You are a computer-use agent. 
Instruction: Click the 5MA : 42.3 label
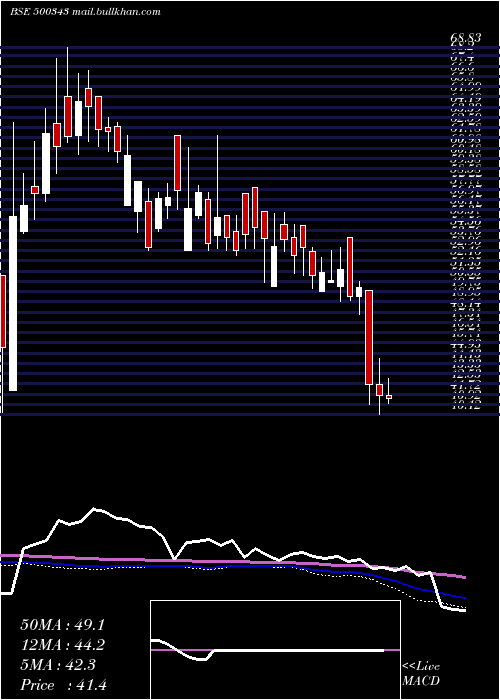click(x=58, y=665)
